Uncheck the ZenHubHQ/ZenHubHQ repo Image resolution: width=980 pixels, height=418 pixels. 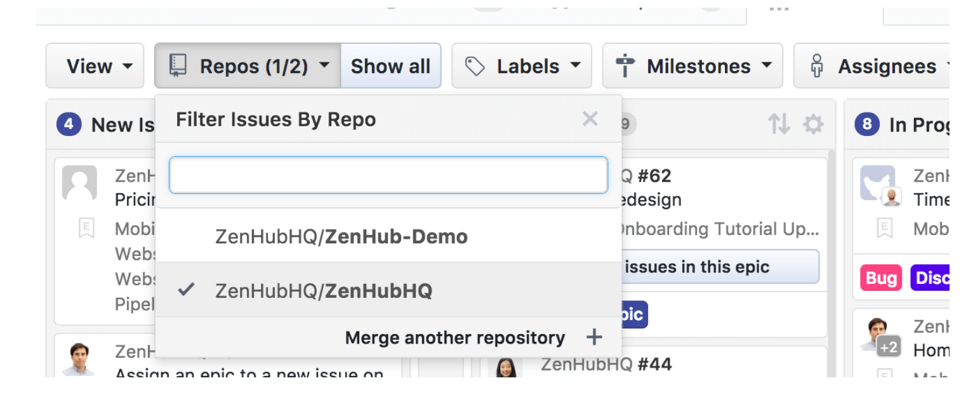[323, 290]
